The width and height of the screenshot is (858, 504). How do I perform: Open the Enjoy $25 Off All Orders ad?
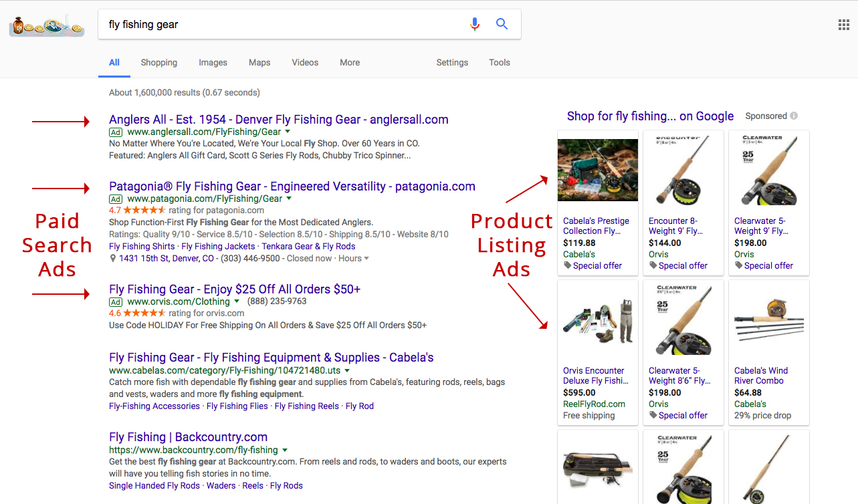(x=235, y=289)
